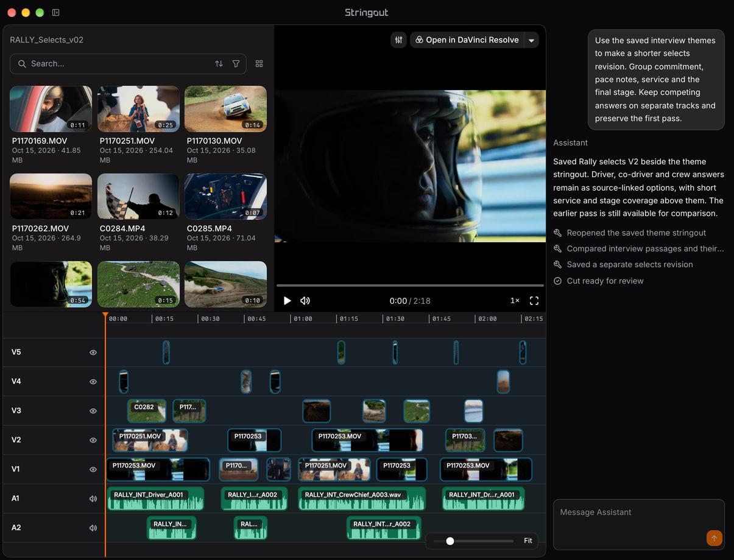Select the first RALLY_IN... clip on A2

171,528
